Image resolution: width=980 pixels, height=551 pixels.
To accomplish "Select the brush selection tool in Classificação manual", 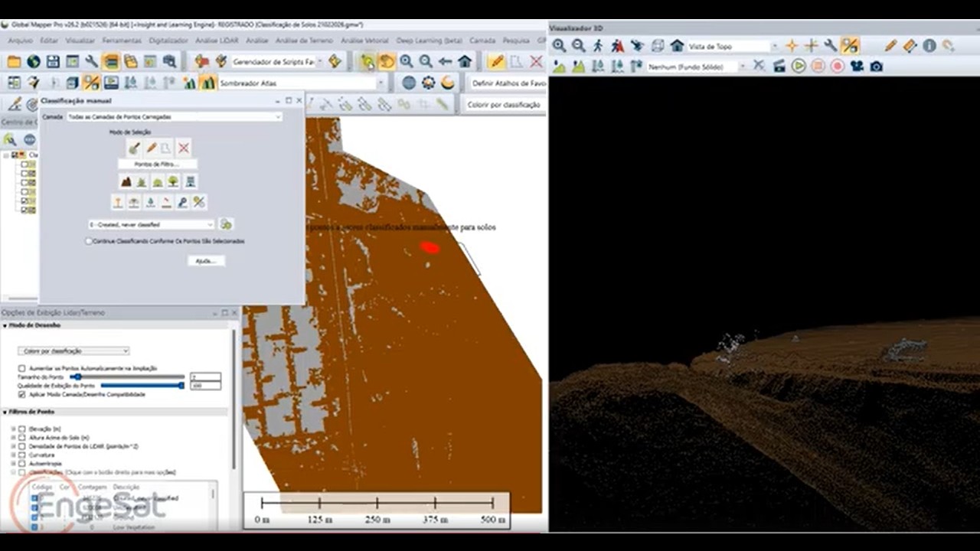I will (x=134, y=148).
